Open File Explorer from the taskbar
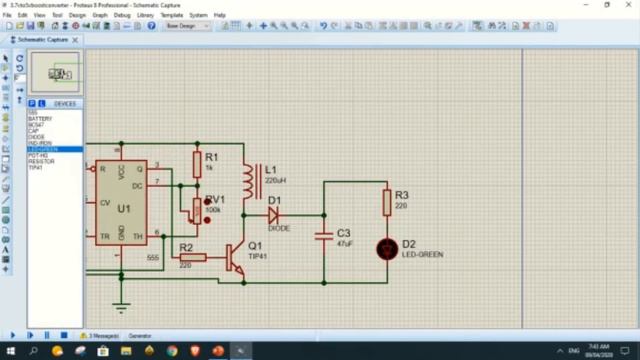This screenshot has width=640, height=360. (126, 351)
